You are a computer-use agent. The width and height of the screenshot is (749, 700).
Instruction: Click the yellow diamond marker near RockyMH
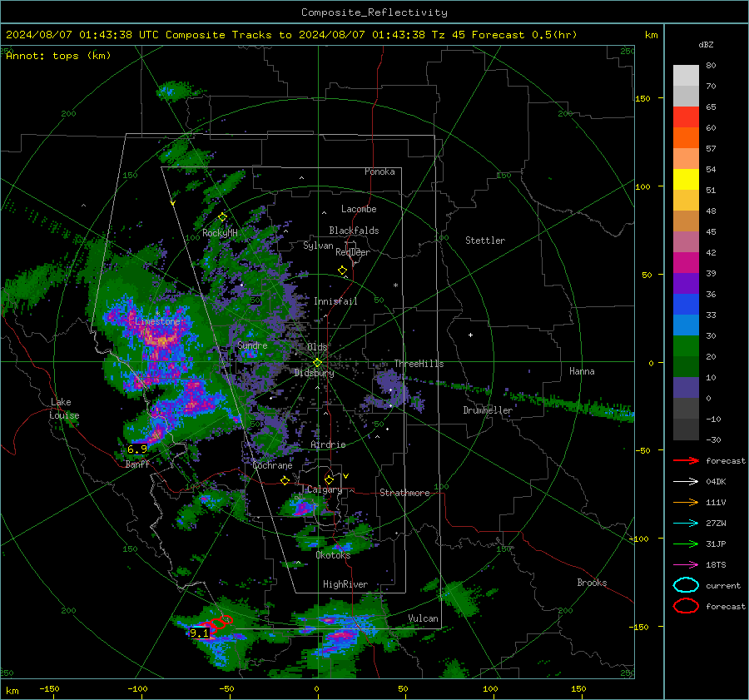pos(222,217)
